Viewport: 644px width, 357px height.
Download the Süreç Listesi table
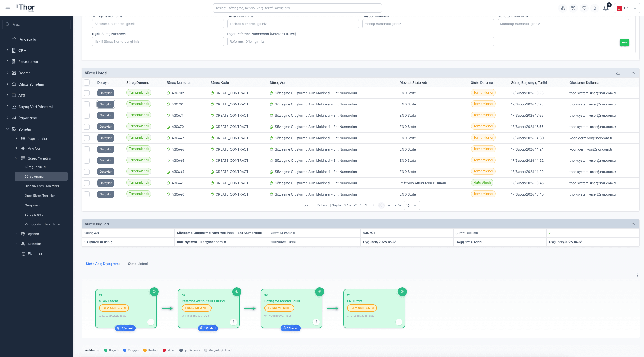[618, 73]
